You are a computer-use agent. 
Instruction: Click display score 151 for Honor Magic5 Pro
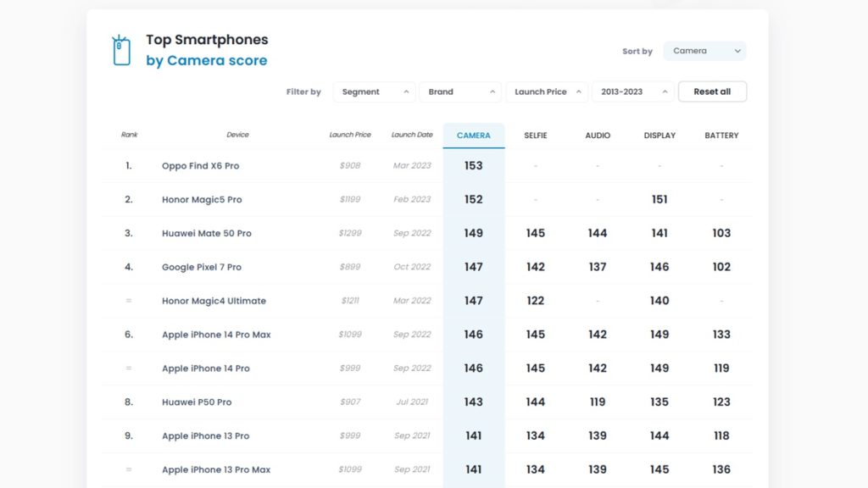click(659, 199)
